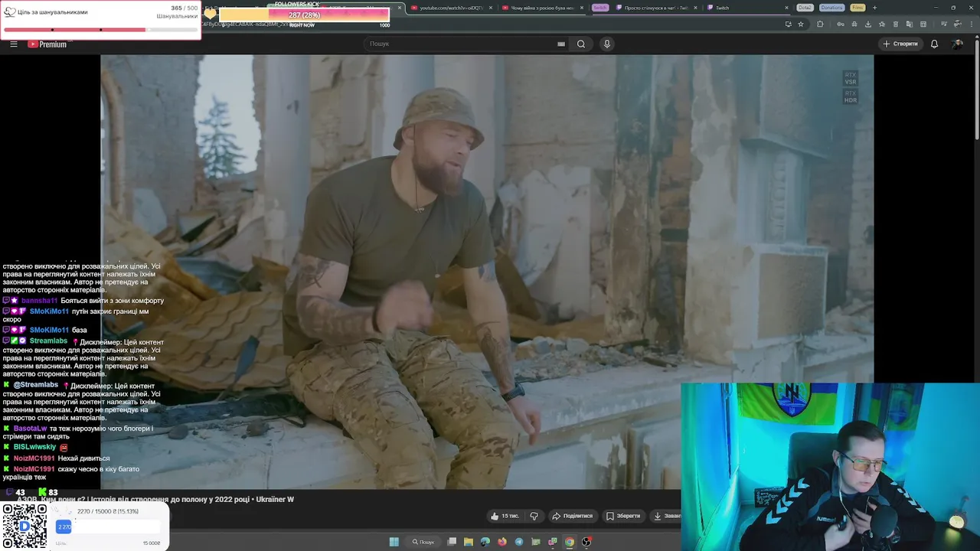Open a new browser tab
The image size is (980, 551).
tap(874, 8)
